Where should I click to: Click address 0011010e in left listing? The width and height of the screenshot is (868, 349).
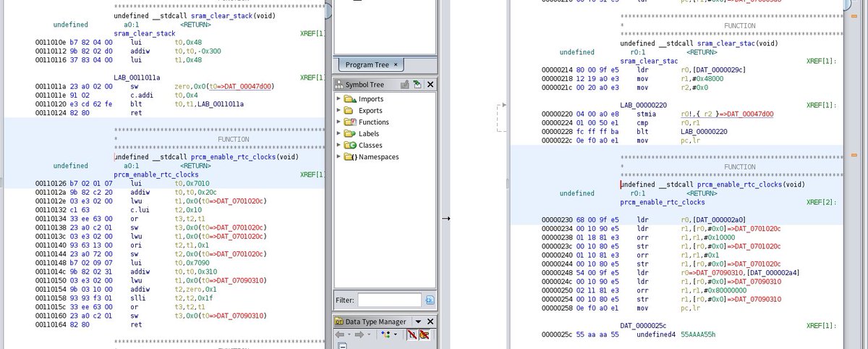tap(52, 42)
